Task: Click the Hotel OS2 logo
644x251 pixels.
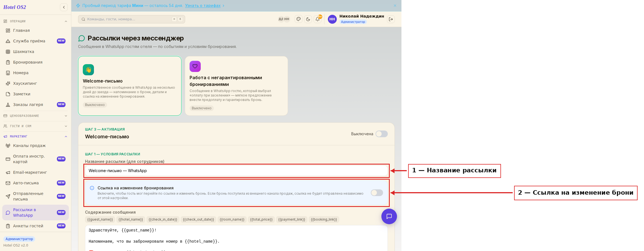Action: coord(15,7)
